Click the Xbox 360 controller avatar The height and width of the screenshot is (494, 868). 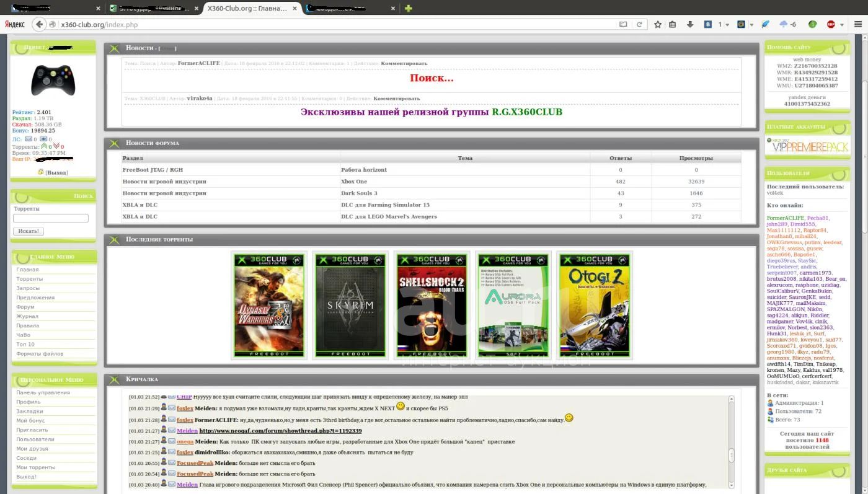53,81
